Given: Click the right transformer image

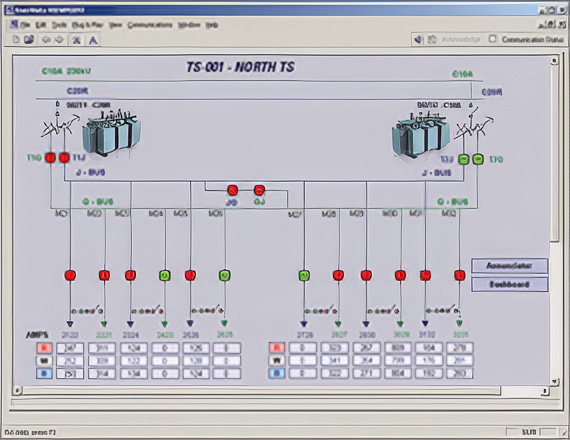Looking at the screenshot, I should [x=421, y=135].
